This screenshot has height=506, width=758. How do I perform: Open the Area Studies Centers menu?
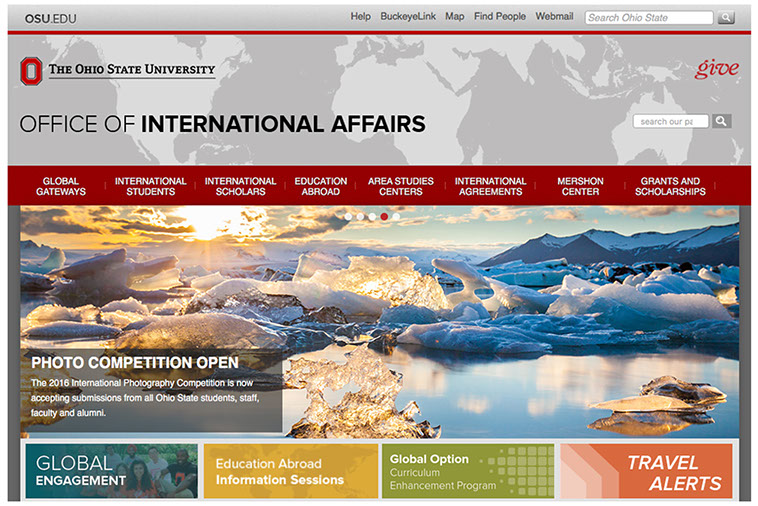pos(400,186)
